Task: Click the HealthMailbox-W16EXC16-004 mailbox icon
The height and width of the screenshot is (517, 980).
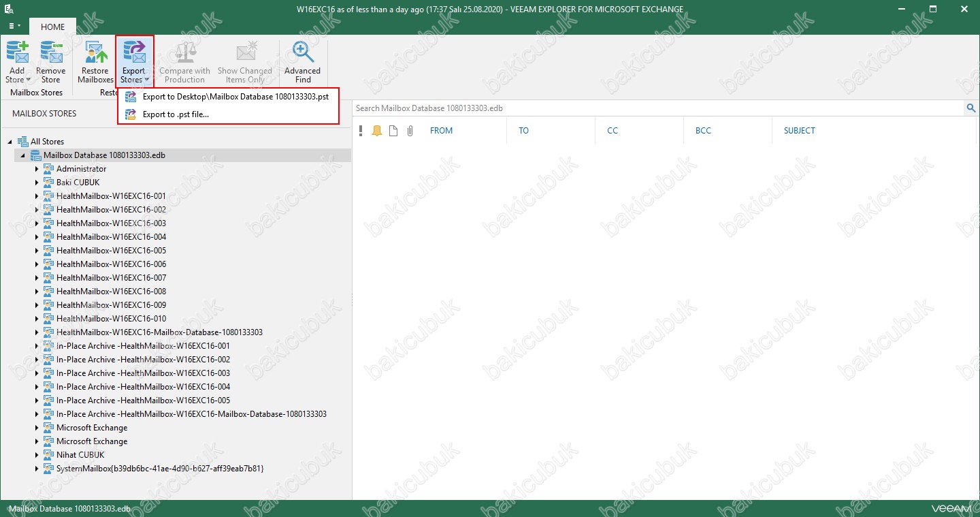Action: [48, 237]
